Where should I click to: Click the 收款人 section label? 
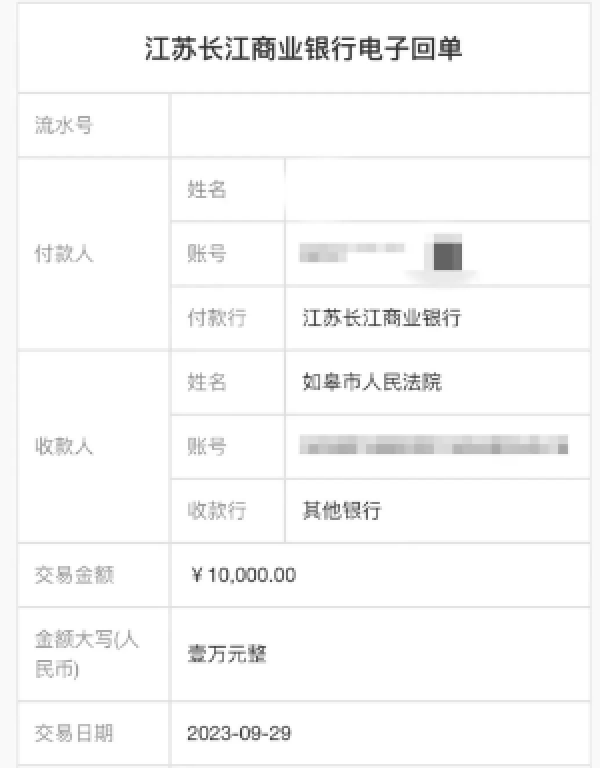[x=64, y=446]
